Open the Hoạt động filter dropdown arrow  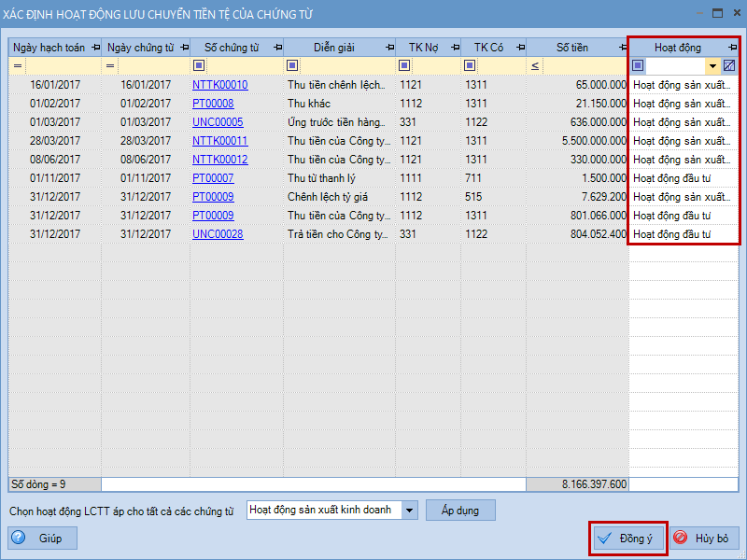tap(712, 66)
